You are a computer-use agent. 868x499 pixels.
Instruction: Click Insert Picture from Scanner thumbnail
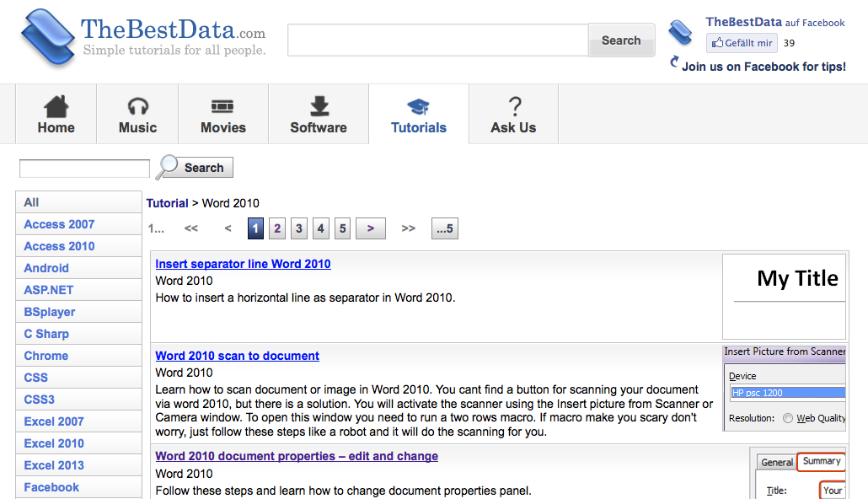(x=785, y=389)
